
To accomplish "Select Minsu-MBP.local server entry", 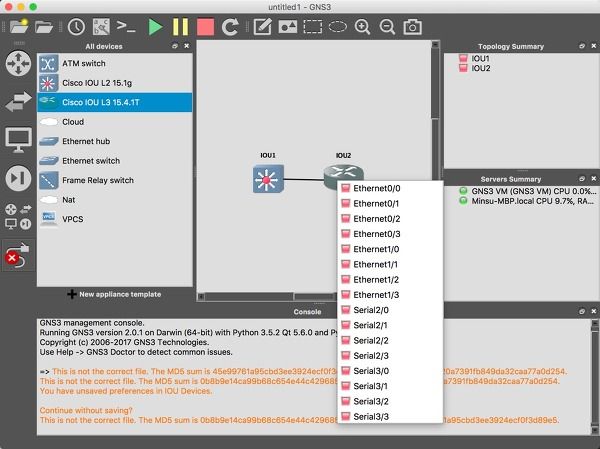I will point(528,201).
